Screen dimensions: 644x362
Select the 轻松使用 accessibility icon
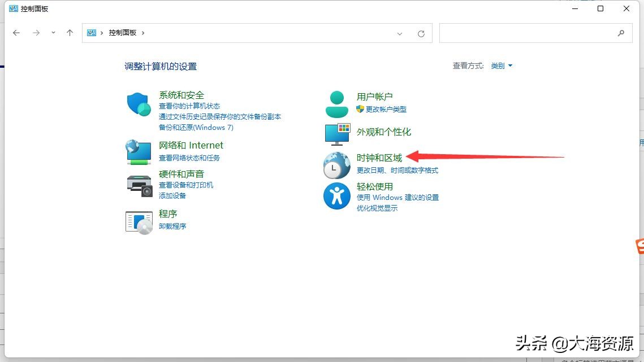[337, 196]
